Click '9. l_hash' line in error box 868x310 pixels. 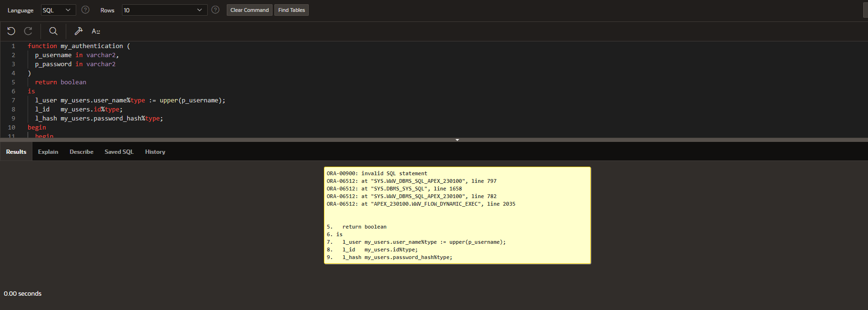click(x=390, y=257)
